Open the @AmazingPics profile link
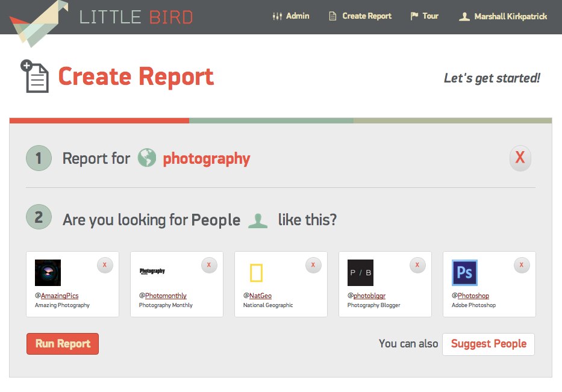This screenshot has height=392, width=562. point(57,296)
